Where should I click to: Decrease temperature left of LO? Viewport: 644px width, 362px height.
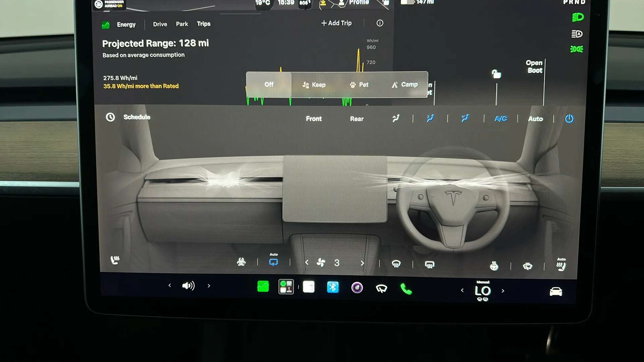pyautogui.click(x=462, y=290)
